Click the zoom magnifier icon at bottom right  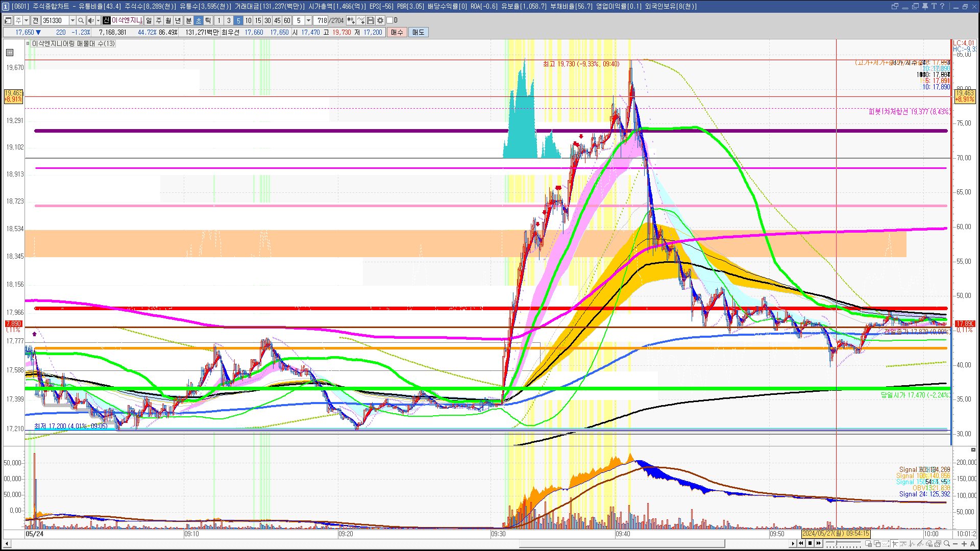pyautogui.click(x=947, y=543)
